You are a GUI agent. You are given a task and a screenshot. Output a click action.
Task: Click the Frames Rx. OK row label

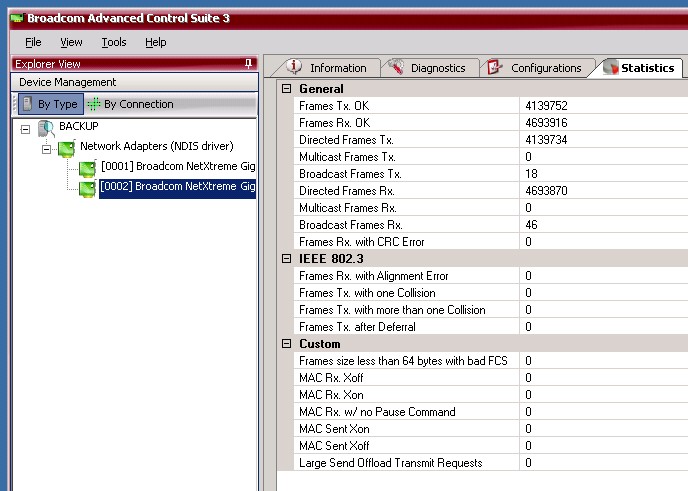tap(334, 123)
